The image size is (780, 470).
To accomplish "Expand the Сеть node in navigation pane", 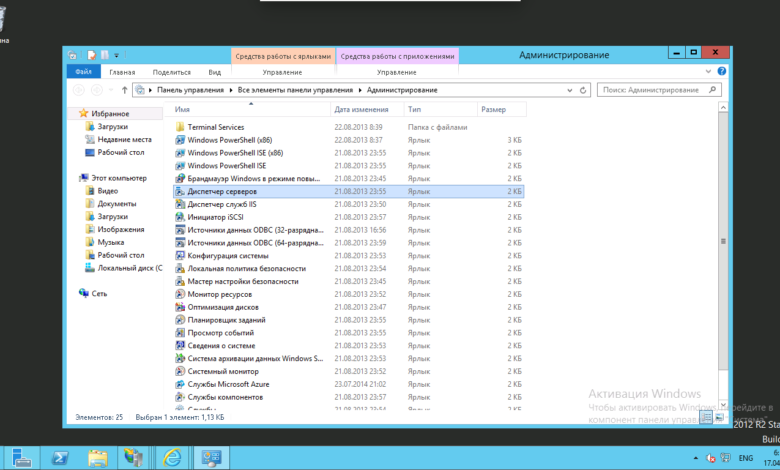I will point(74,293).
